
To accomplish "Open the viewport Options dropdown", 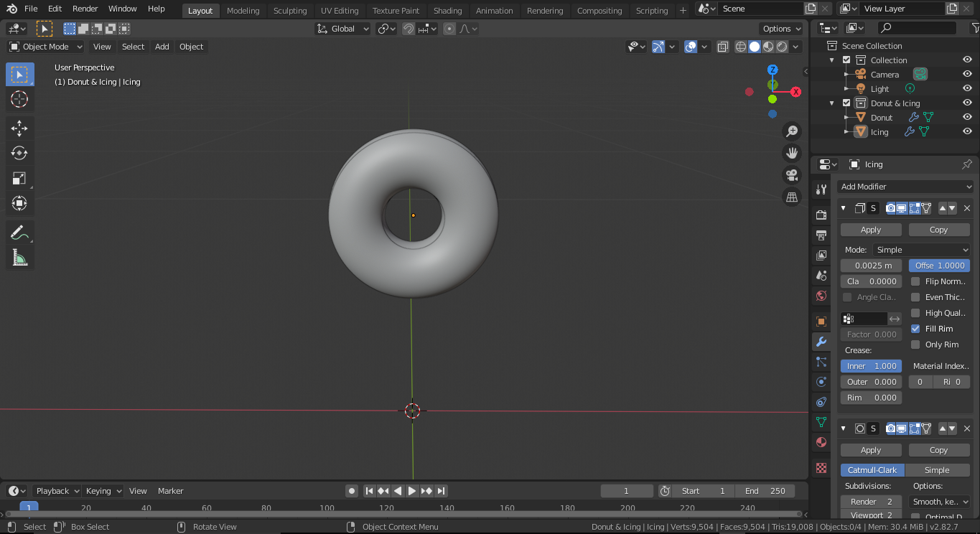I will 781,29.
